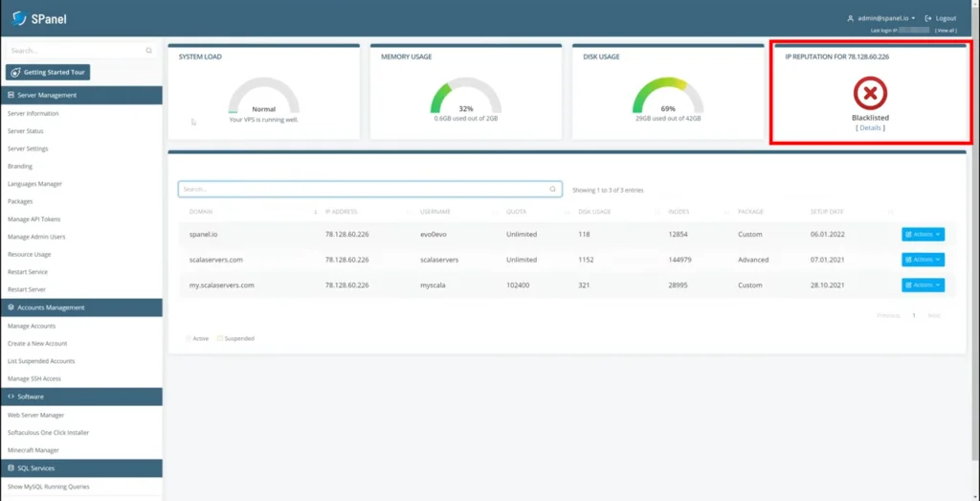This screenshot has width=980, height=501.
Task: Open Server Information in sidebar
Action: coord(33,114)
